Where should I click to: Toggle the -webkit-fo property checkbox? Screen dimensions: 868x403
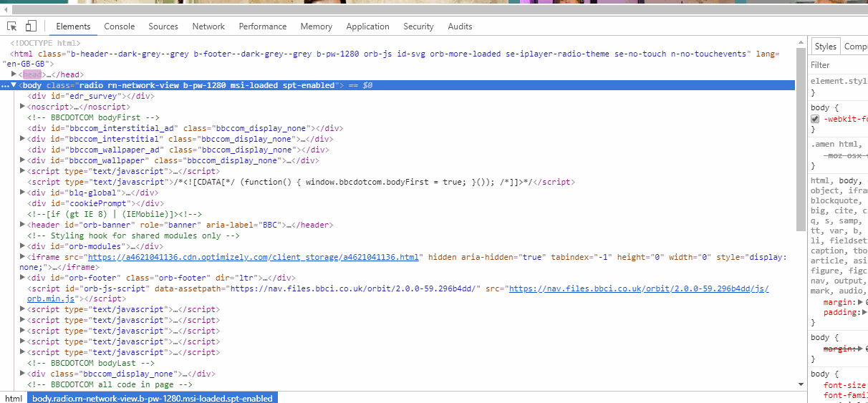(815, 119)
